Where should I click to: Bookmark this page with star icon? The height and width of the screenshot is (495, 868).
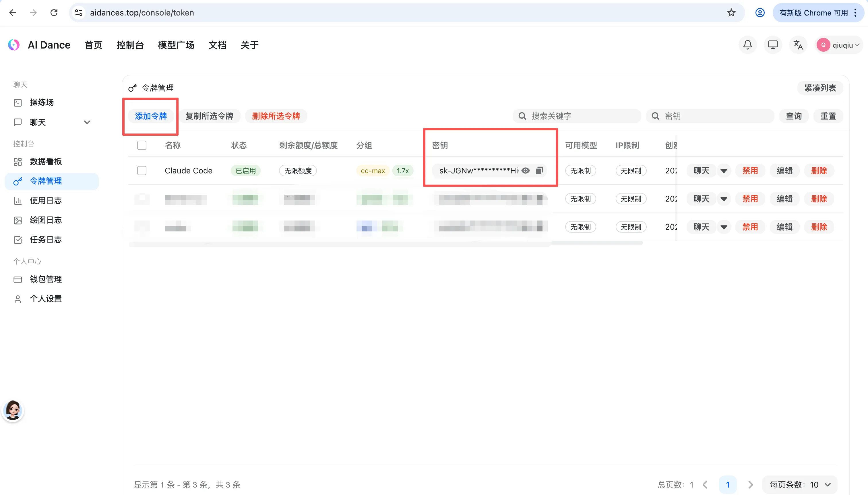click(x=731, y=13)
